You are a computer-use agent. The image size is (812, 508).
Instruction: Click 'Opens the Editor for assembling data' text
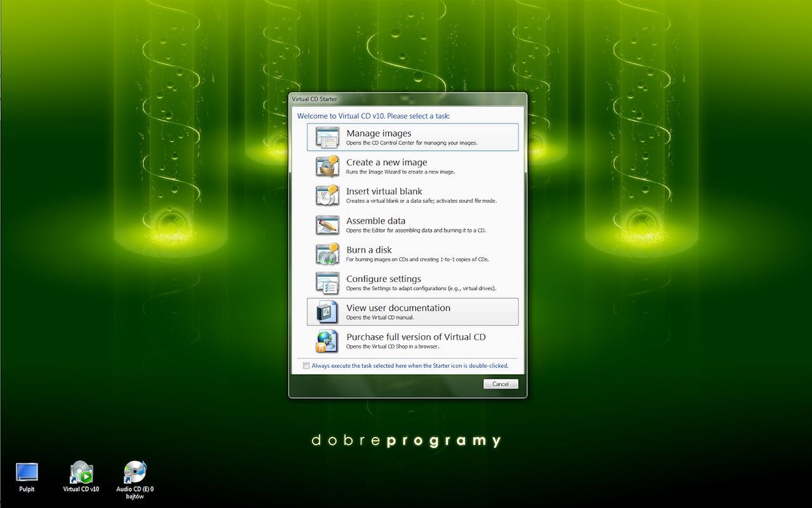(x=416, y=231)
